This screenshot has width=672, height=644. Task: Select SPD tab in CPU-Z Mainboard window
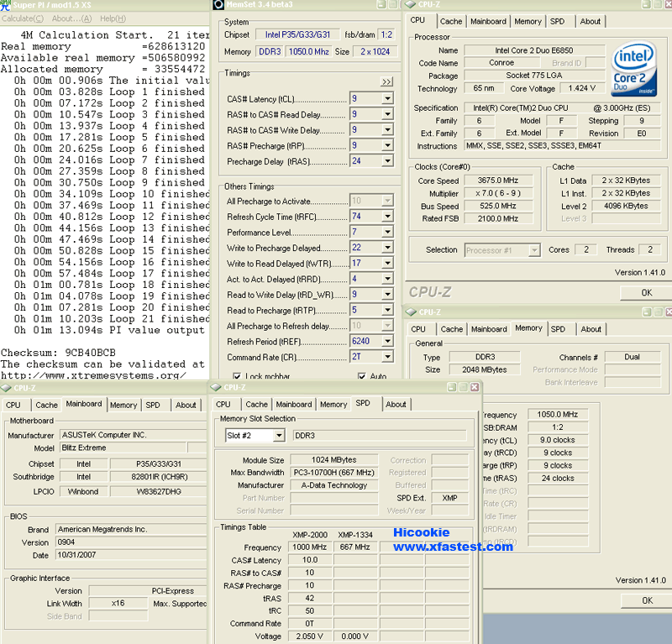[153, 405]
